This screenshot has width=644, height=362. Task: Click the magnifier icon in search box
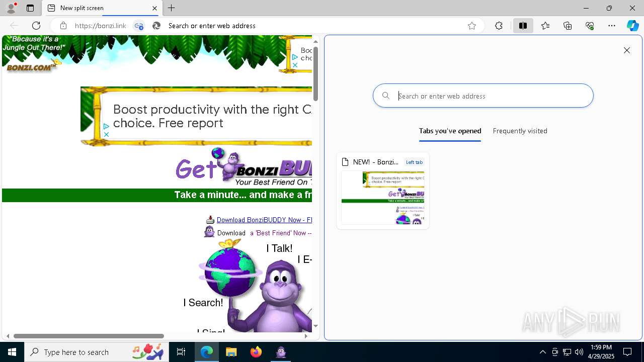coord(386,96)
